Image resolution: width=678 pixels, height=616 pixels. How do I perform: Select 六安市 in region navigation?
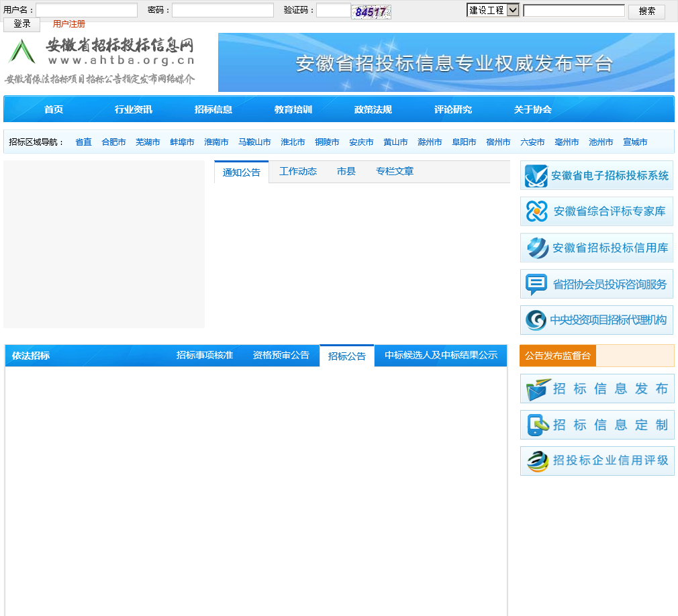532,142
